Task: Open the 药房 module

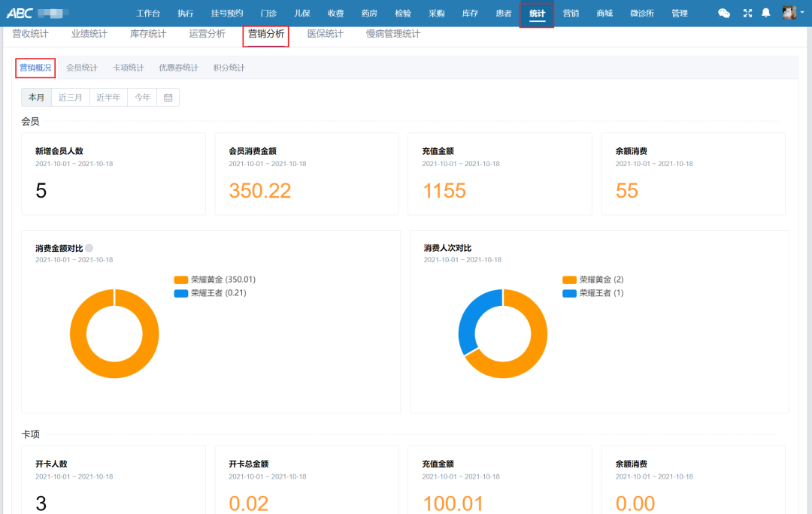Action: click(369, 14)
